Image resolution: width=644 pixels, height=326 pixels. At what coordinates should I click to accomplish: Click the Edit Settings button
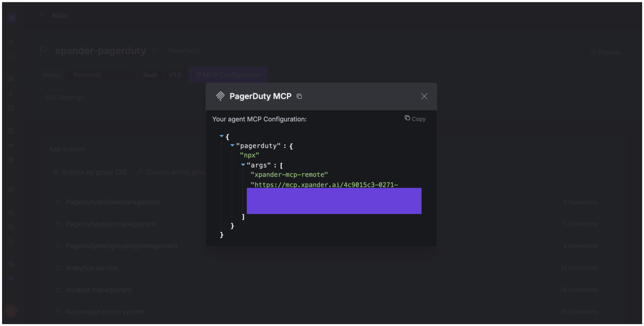[65, 97]
